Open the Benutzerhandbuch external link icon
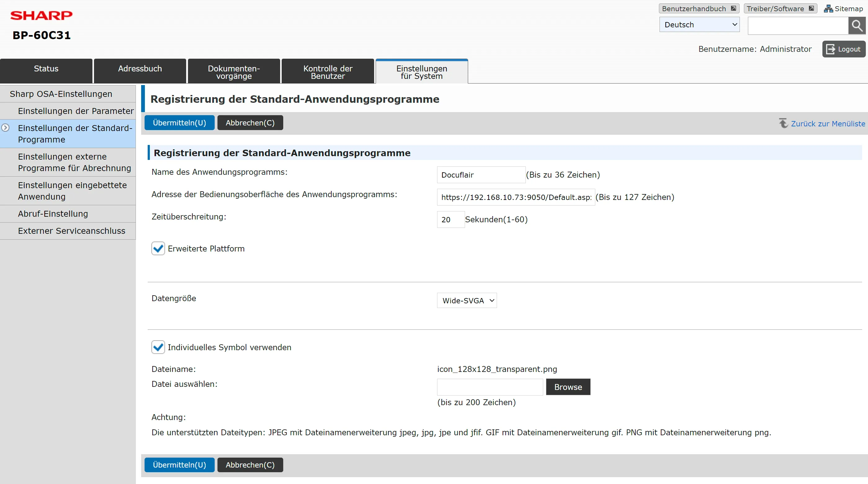 733,8
